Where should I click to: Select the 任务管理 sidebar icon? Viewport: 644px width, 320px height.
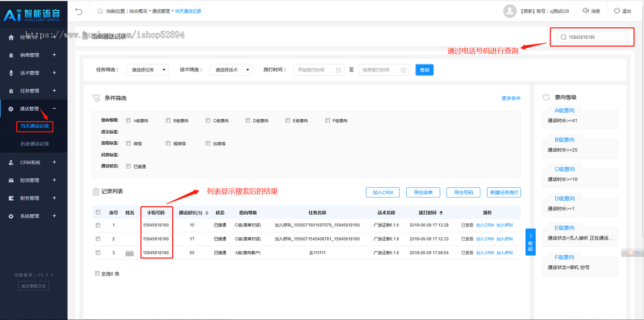point(11,91)
